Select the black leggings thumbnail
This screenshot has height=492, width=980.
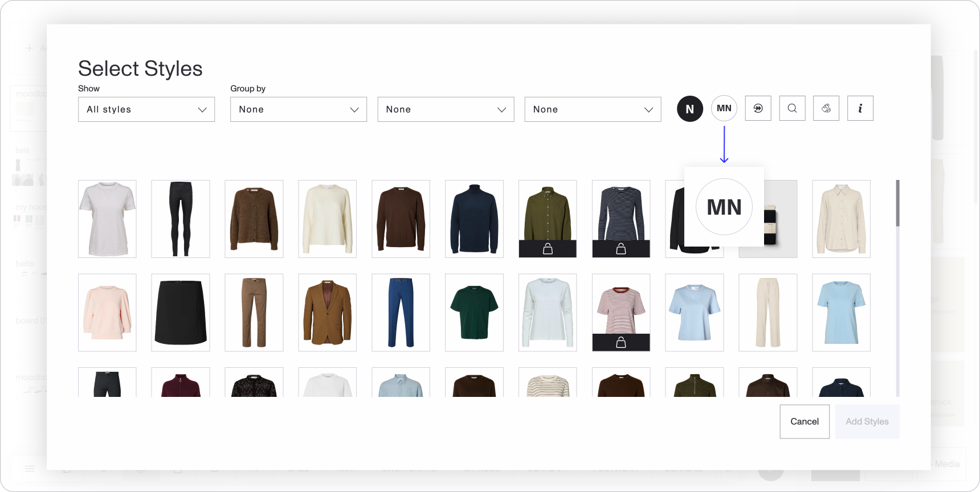click(x=181, y=219)
